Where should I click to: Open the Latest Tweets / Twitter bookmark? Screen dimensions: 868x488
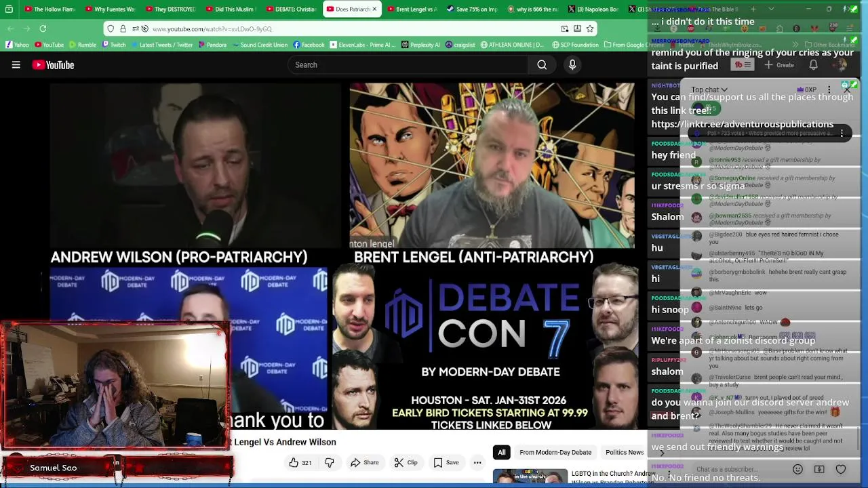point(161,45)
